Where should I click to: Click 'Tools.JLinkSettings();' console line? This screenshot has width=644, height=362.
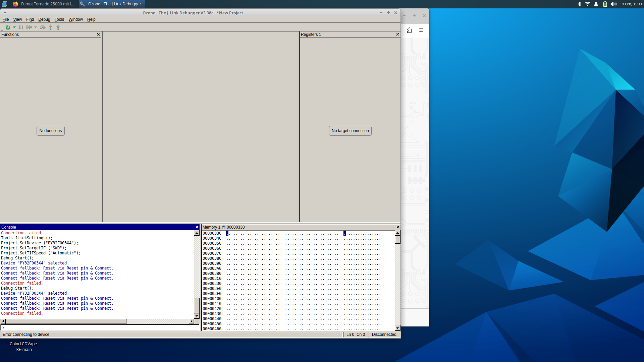tap(27, 238)
